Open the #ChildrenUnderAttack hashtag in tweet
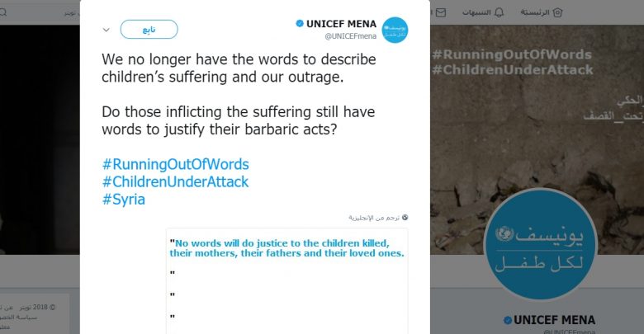This screenshot has width=644, height=334. (175, 181)
